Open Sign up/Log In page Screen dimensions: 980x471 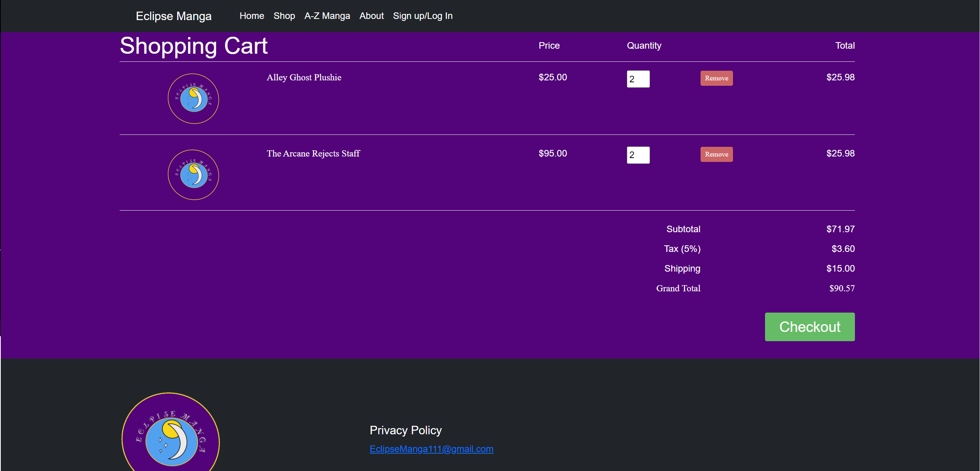pos(423,16)
